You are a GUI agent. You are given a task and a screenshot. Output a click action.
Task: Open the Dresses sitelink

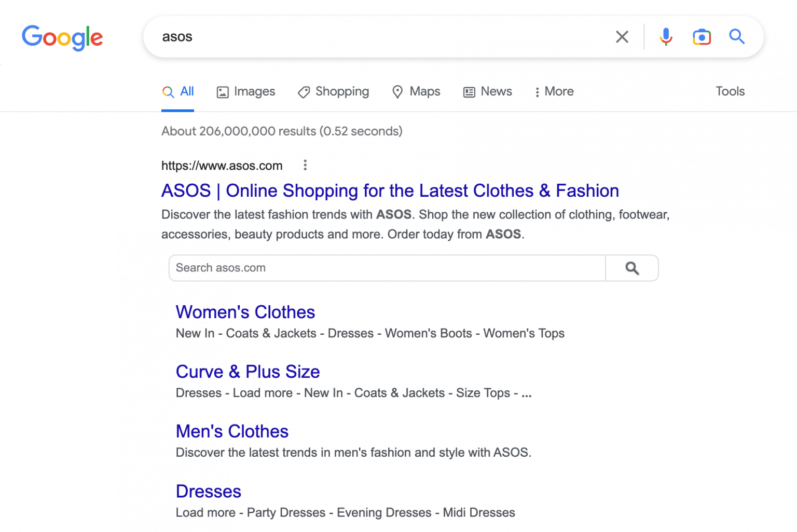tap(208, 491)
